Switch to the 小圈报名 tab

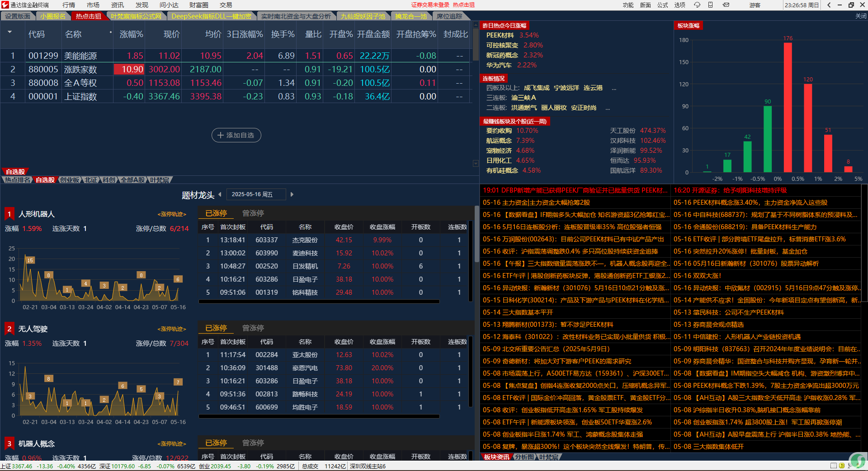pos(53,16)
